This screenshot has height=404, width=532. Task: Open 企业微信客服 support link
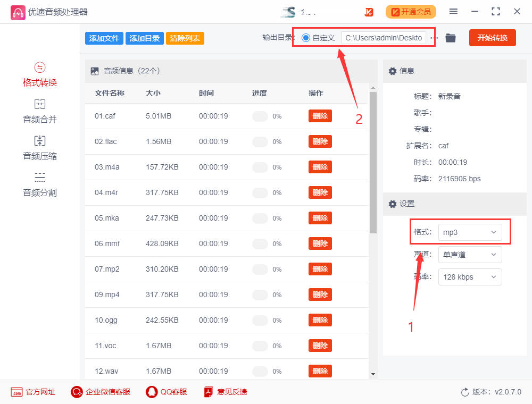pyautogui.click(x=101, y=392)
